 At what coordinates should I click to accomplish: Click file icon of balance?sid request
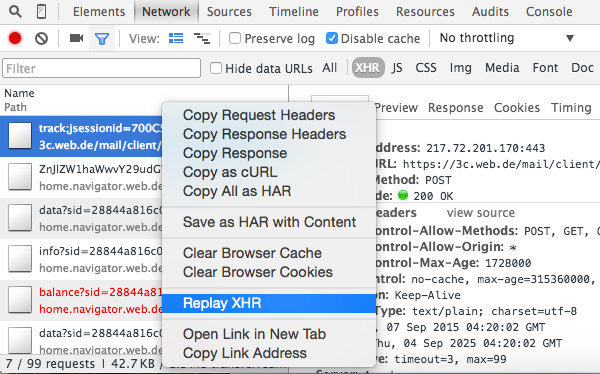pyautogui.click(x=20, y=300)
